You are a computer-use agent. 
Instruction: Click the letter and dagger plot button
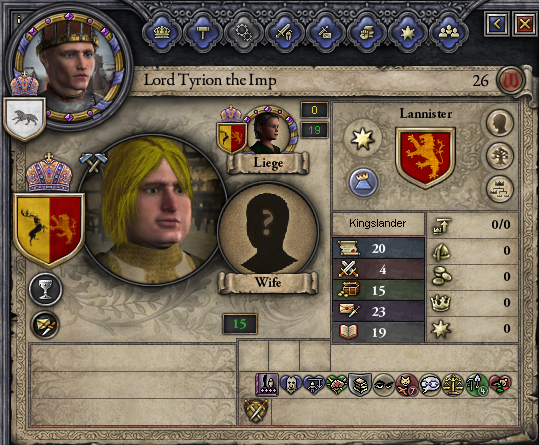tap(45, 325)
